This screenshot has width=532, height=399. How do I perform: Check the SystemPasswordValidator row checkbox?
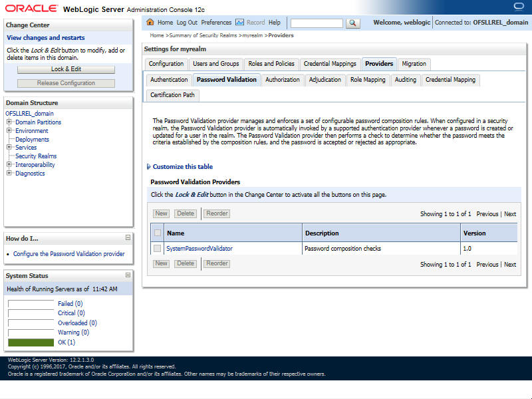point(157,248)
